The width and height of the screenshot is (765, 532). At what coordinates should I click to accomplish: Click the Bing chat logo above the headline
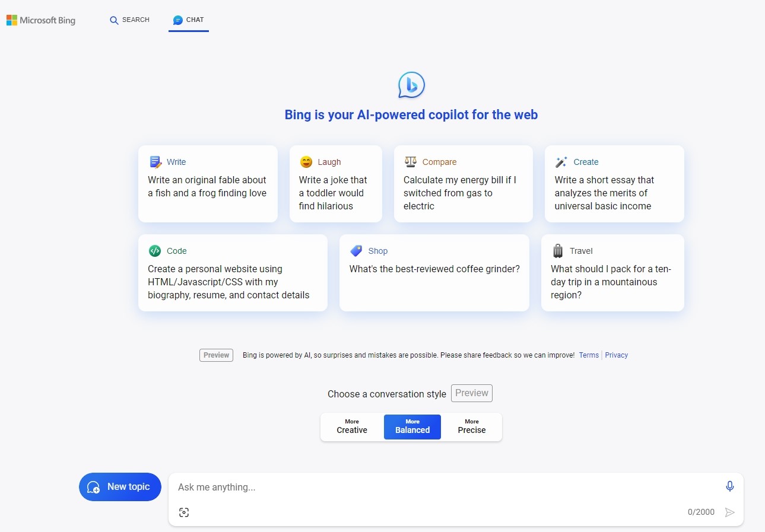(x=411, y=85)
